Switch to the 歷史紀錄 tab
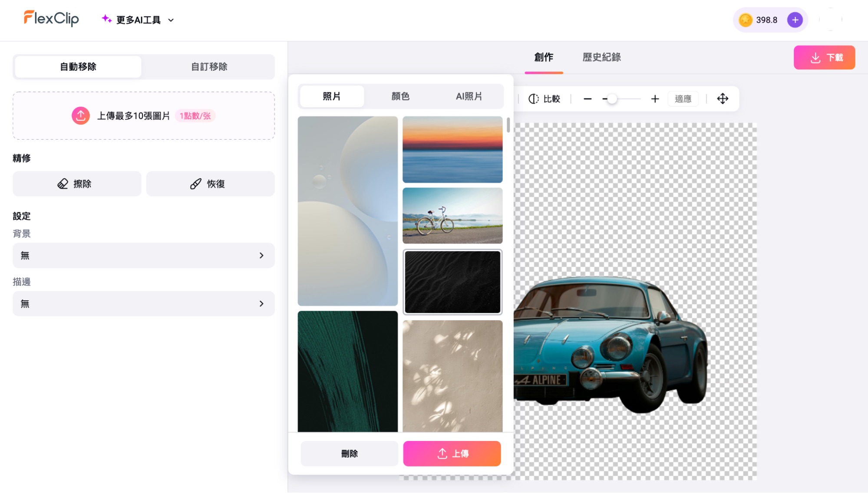The width and height of the screenshot is (868, 493). tap(601, 57)
